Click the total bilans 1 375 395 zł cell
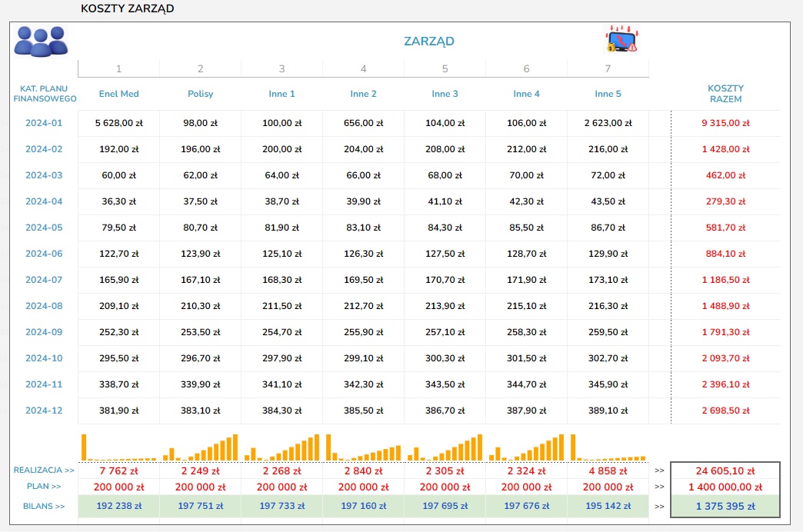803x532 pixels. (725, 506)
